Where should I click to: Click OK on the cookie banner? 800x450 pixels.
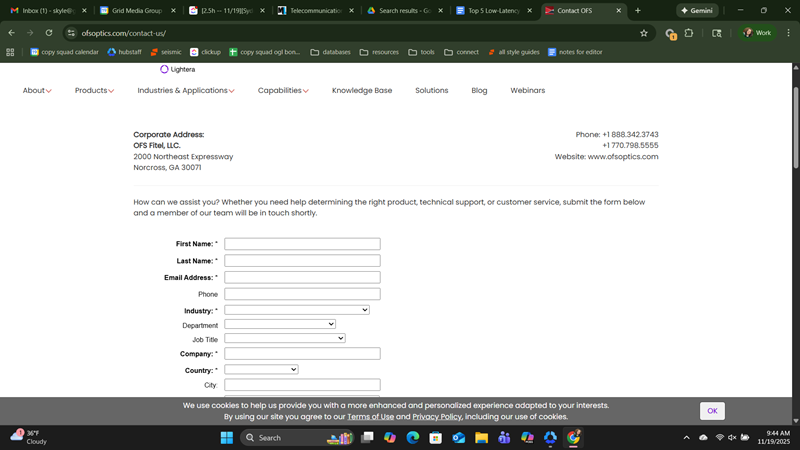click(x=712, y=410)
